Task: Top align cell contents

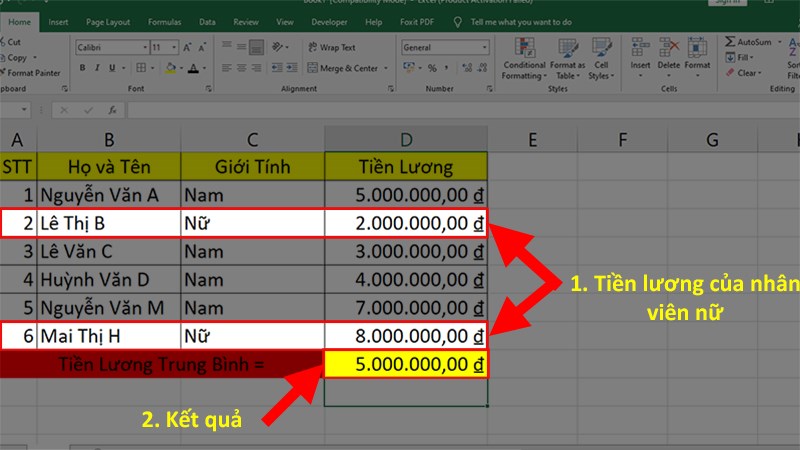Action: [x=227, y=47]
